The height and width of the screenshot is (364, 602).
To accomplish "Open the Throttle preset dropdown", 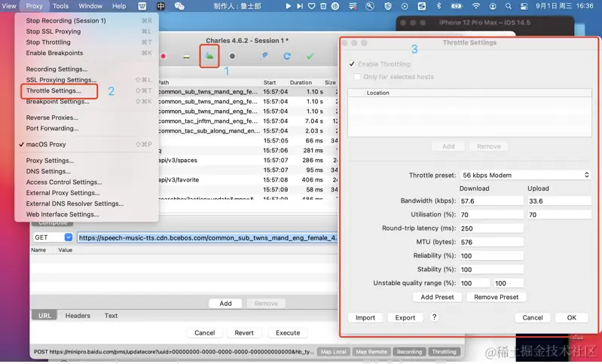I will (526, 175).
